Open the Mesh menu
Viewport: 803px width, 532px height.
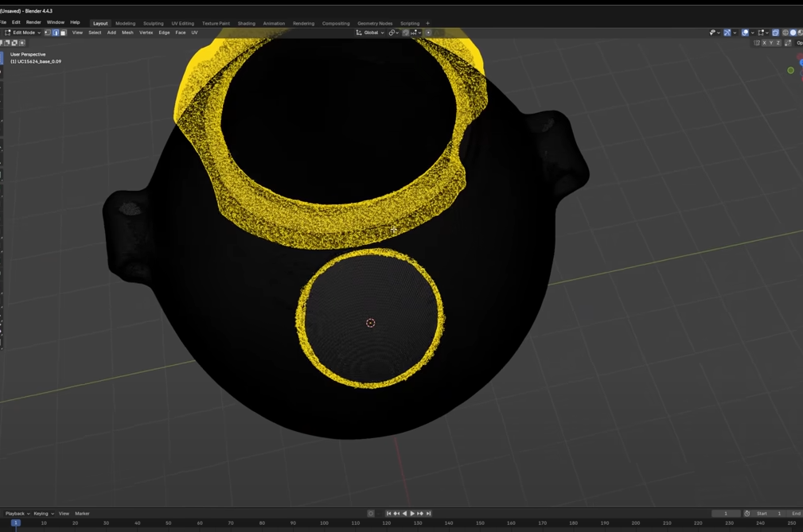pos(127,33)
